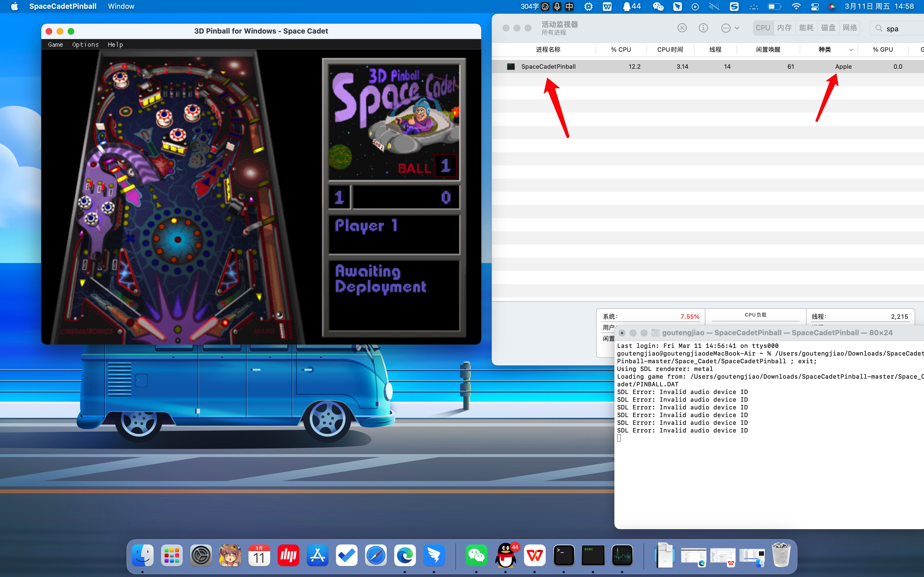
Task: Open the pinball Help menu
Action: [x=115, y=45]
